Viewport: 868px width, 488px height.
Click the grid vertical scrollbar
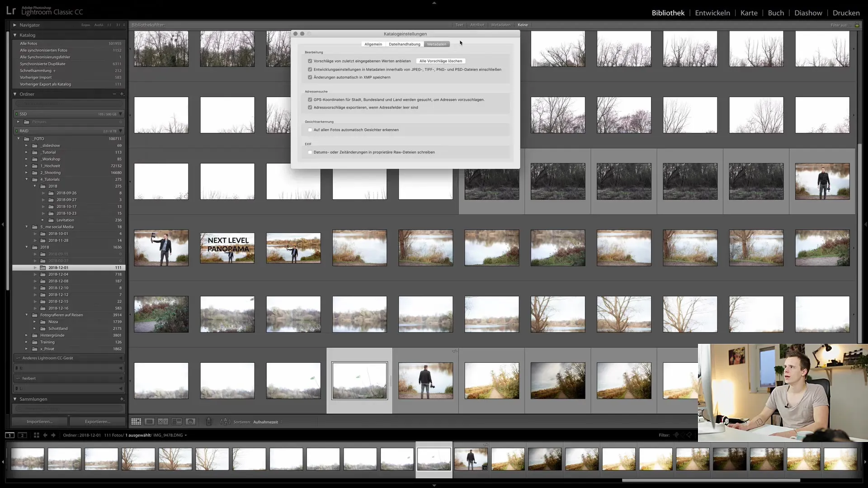click(860, 244)
